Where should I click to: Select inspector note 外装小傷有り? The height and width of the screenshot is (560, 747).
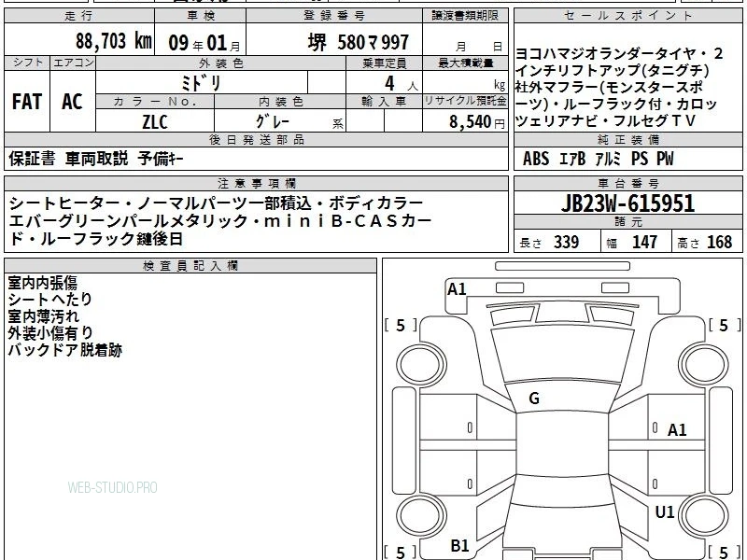pyautogui.click(x=50, y=333)
